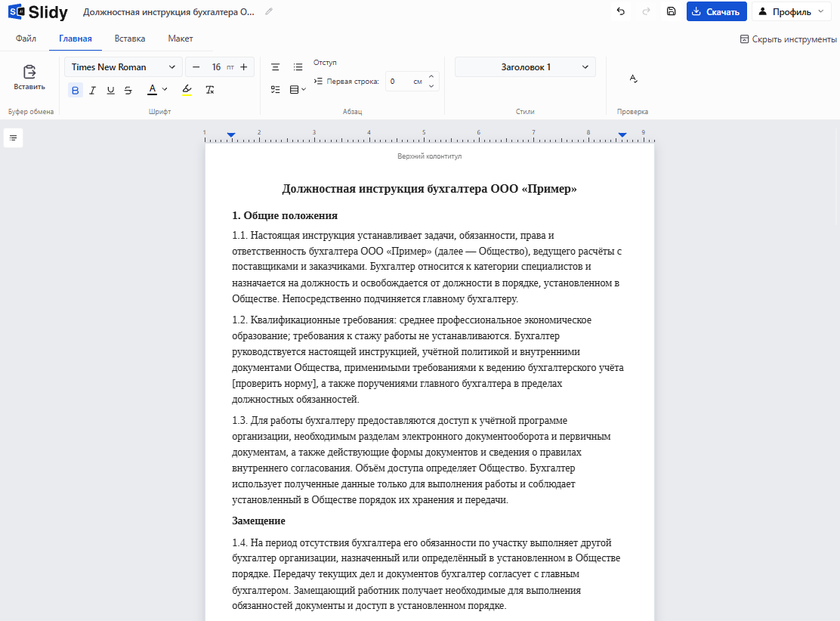Open the line spacing dropdown
The width and height of the screenshot is (840, 621).
(x=298, y=89)
